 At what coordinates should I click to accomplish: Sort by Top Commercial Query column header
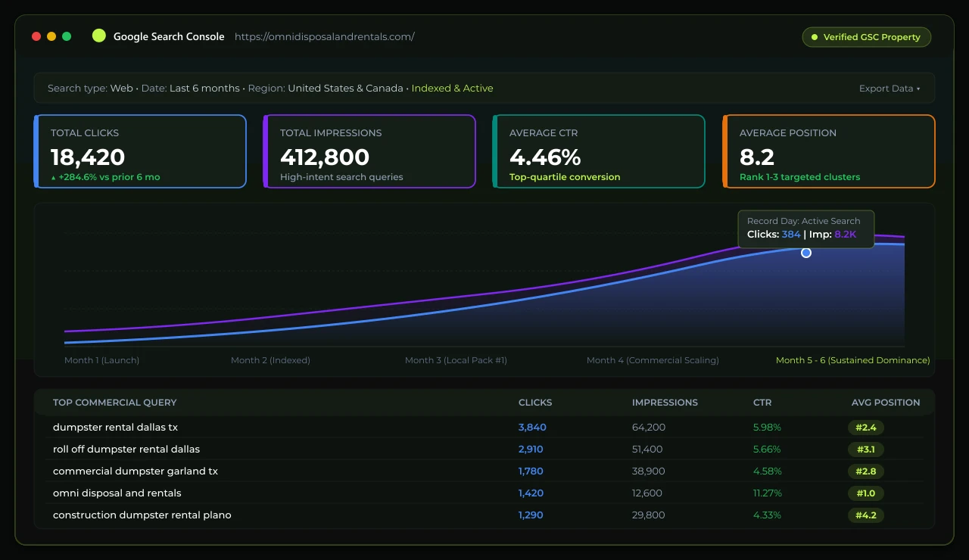115,403
